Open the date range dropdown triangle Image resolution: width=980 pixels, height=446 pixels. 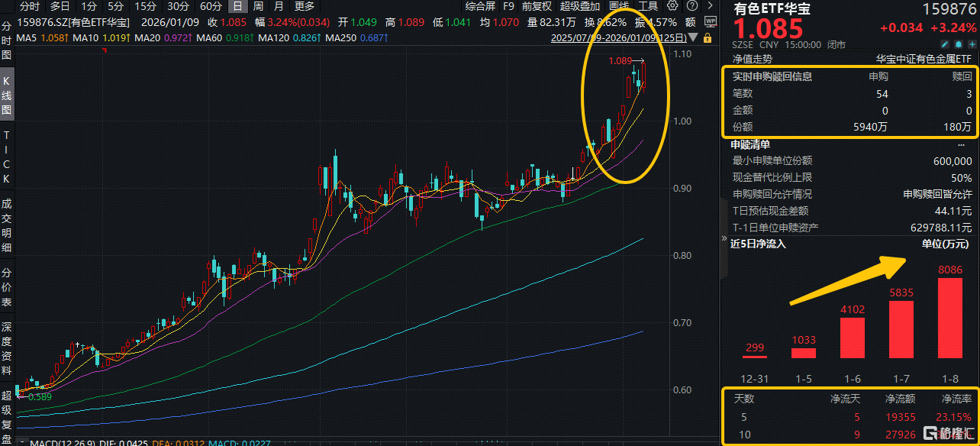pyautogui.click(x=693, y=38)
